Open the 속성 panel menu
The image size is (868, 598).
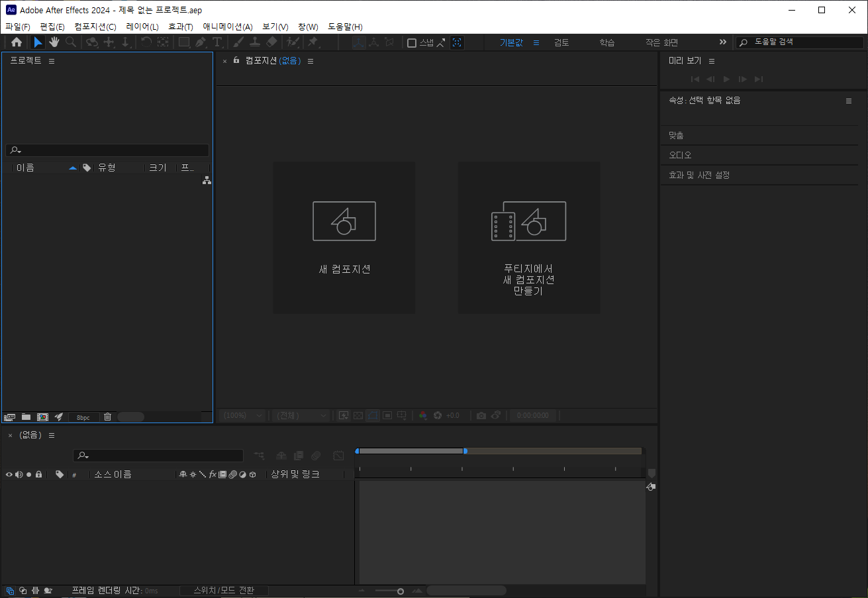click(849, 101)
